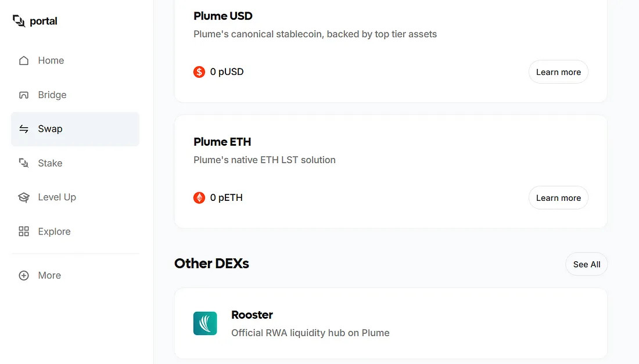Click the Explore grid icon
Image resolution: width=639 pixels, height=364 pixels.
(x=24, y=232)
